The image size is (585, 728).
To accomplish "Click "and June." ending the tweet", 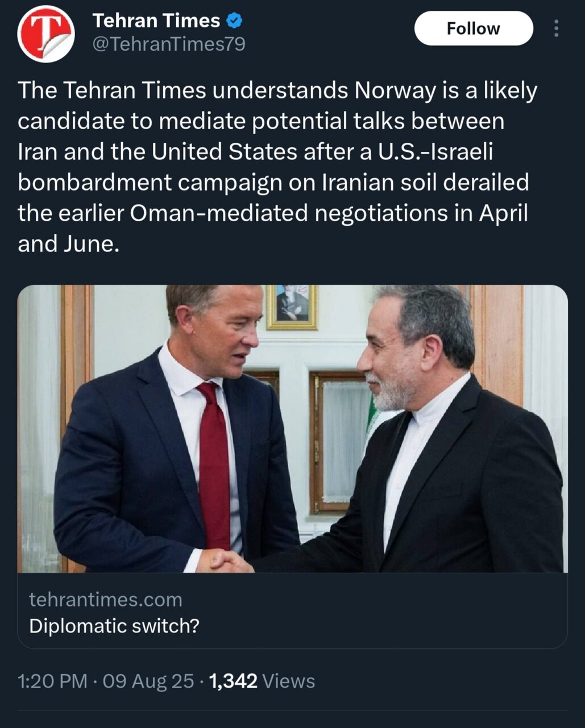I will coord(69,243).
